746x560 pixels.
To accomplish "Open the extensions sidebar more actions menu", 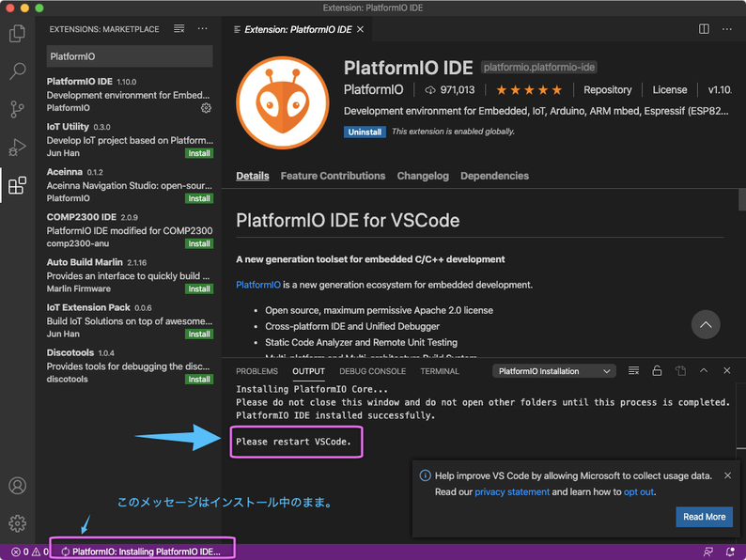I will pos(202,29).
